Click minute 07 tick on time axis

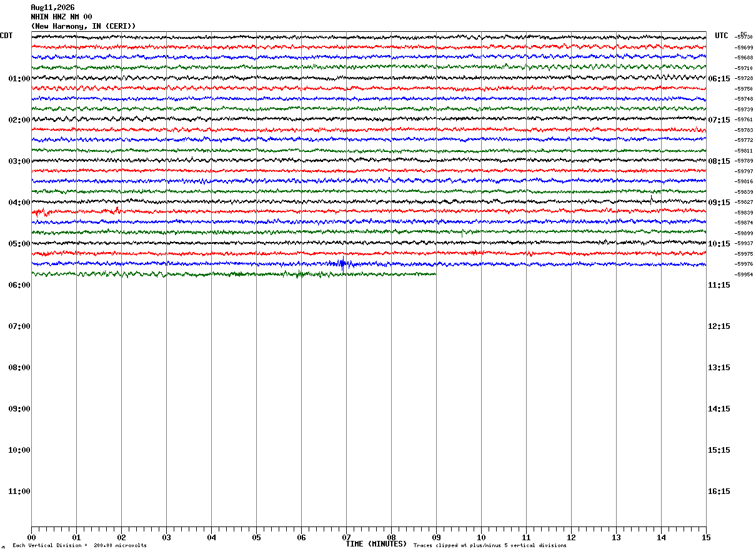click(x=346, y=537)
